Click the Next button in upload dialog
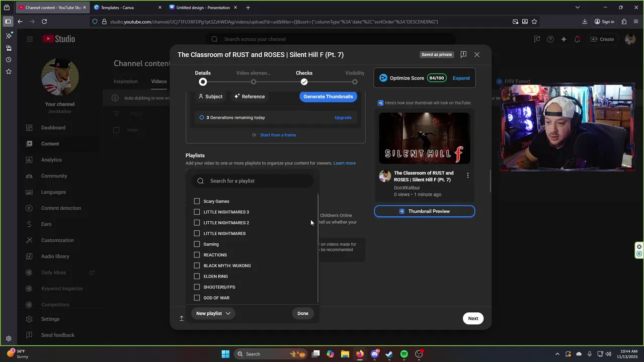Screen dimensions: 644x362 pos(473,318)
